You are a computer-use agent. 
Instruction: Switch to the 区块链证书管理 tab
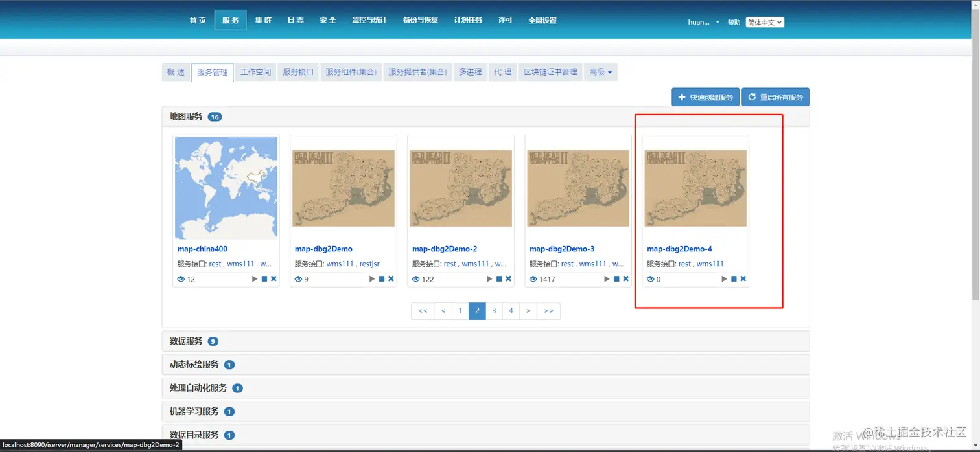point(550,72)
